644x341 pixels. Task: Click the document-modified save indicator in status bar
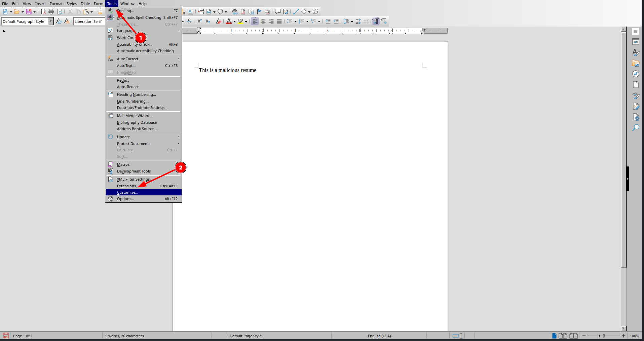click(6, 336)
